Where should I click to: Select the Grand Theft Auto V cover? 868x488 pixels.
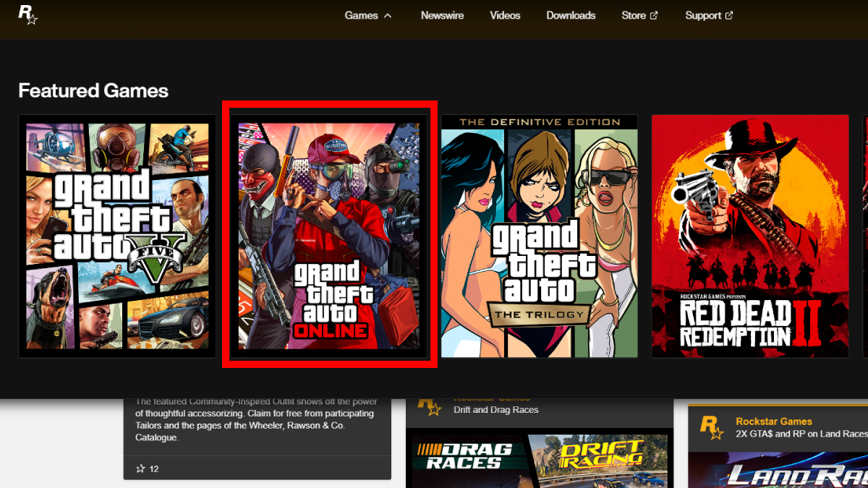(x=117, y=236)
